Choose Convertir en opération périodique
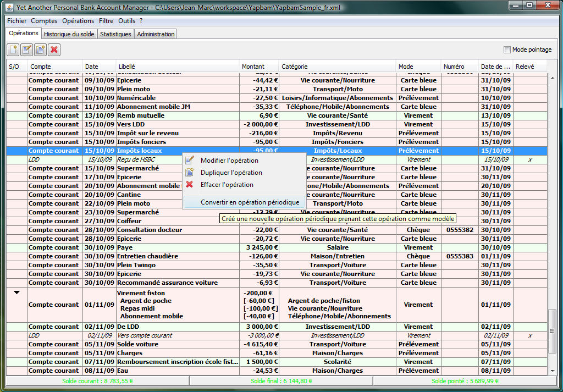 (245, 202)
